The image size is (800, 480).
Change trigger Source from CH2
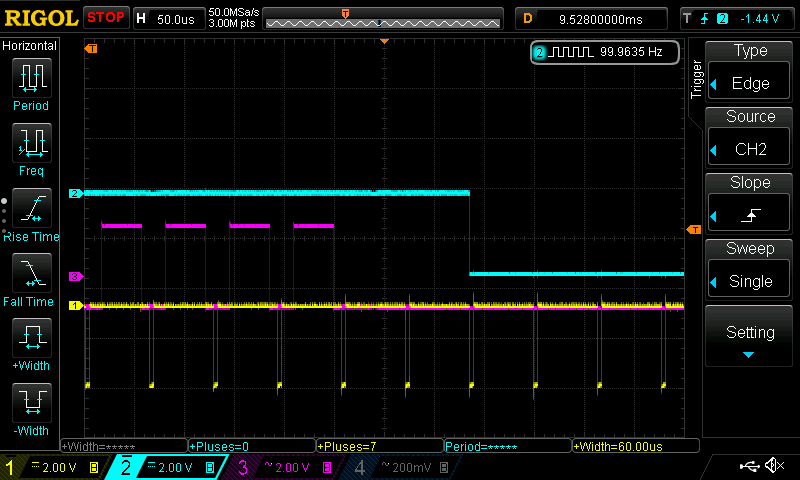750,137
